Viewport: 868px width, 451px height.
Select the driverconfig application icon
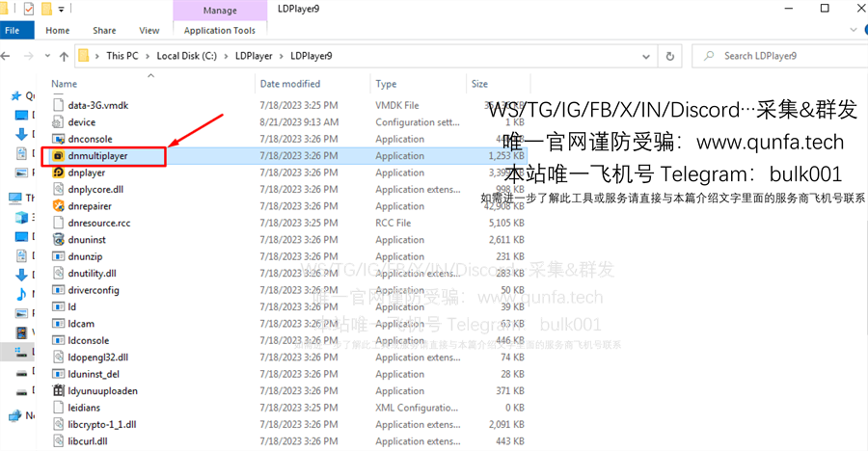click(x=58, y=290)
